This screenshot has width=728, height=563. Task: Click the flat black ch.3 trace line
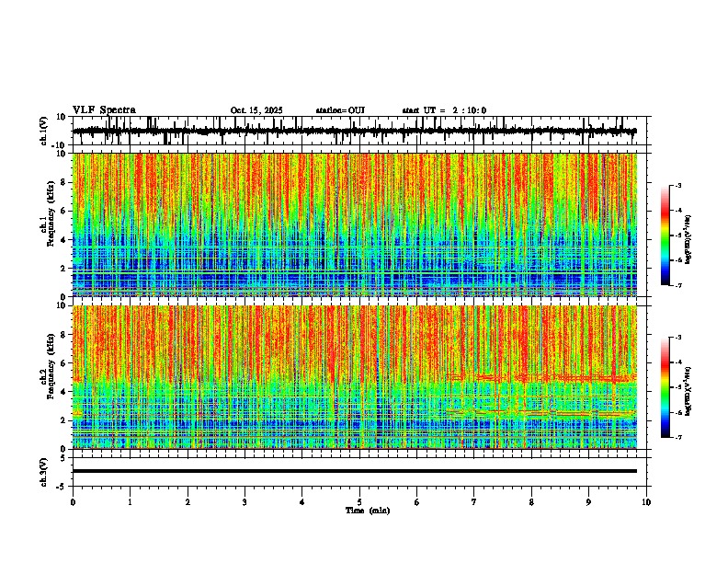354,471
